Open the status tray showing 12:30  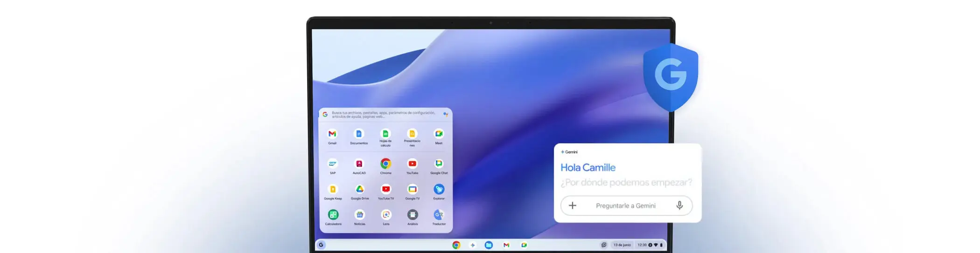(x=650, y=245)
